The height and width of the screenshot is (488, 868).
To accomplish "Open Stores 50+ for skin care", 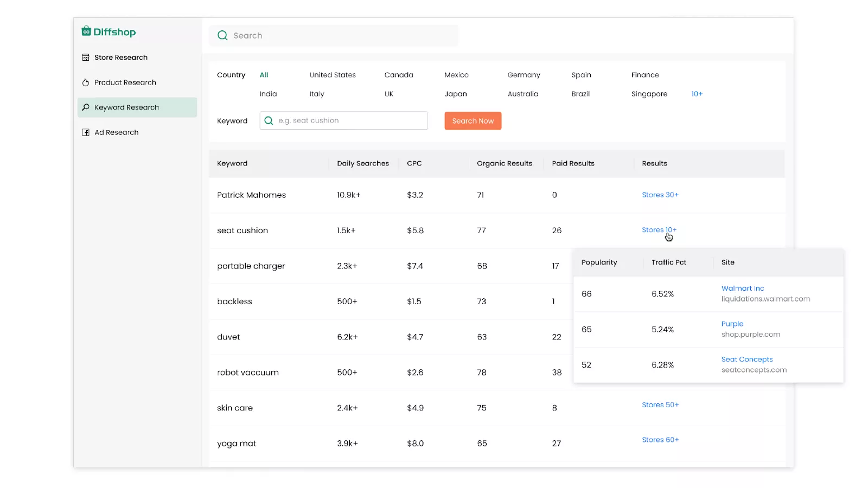I will click(x=660, y=404).
